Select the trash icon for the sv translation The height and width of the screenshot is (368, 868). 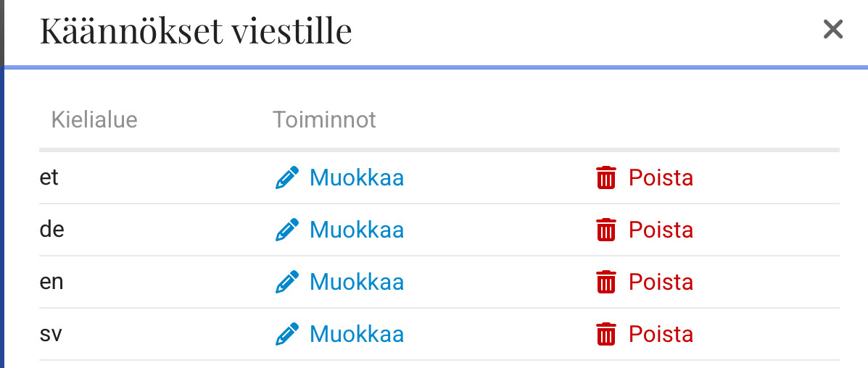[605, 334]
